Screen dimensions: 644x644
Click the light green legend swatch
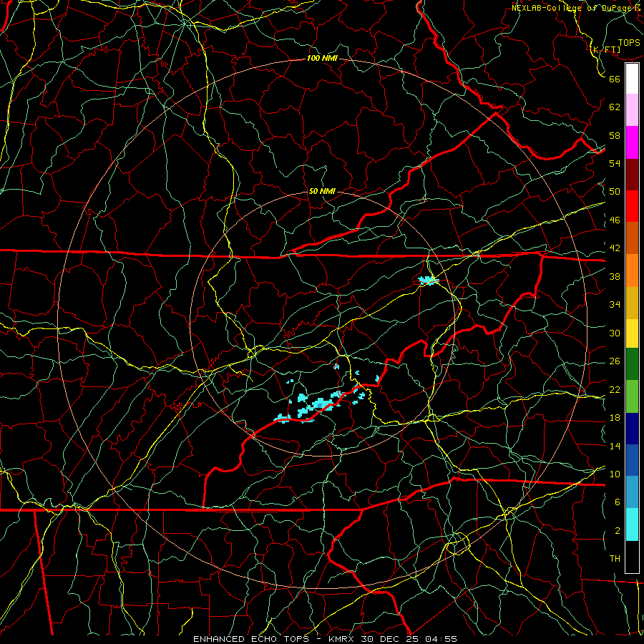tap(632, 396)
